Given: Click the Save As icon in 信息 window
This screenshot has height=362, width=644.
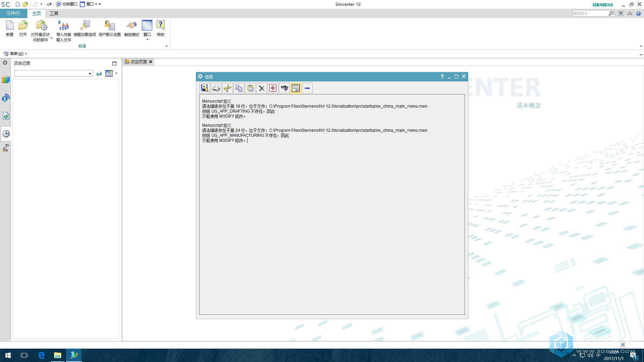Looking at the screenshot, I should coord(205,88).
